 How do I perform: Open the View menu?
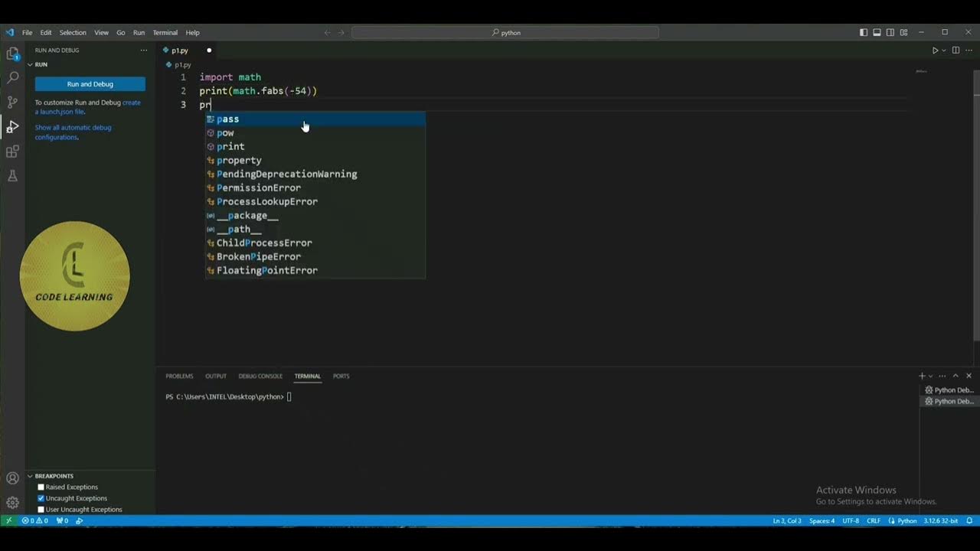[x=101, y=33]
